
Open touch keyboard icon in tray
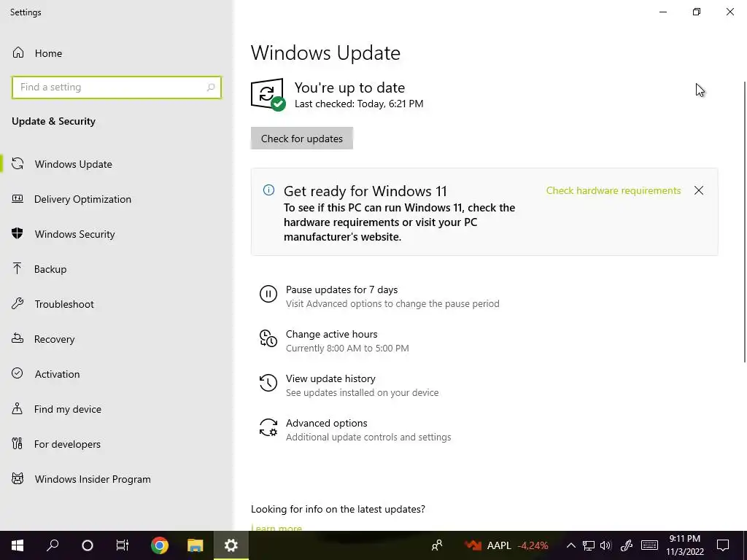tap(649, 545)
